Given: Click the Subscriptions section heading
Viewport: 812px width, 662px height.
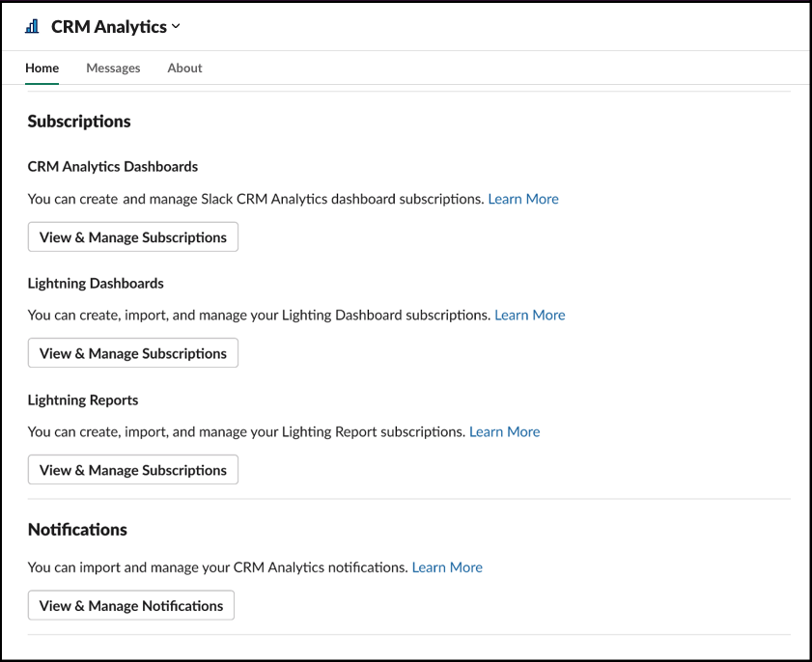Looking at the screenshot, I should 78,121.
